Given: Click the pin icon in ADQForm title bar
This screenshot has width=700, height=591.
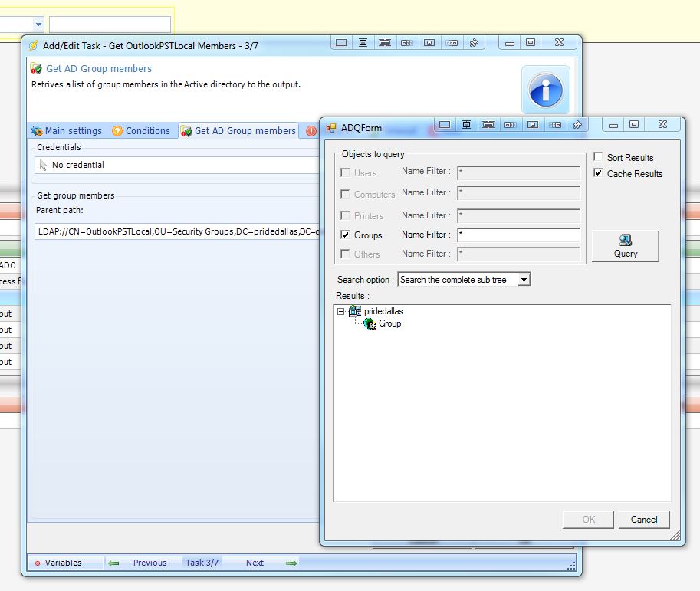Looking at the screenshot, I should tap(577, 124).
